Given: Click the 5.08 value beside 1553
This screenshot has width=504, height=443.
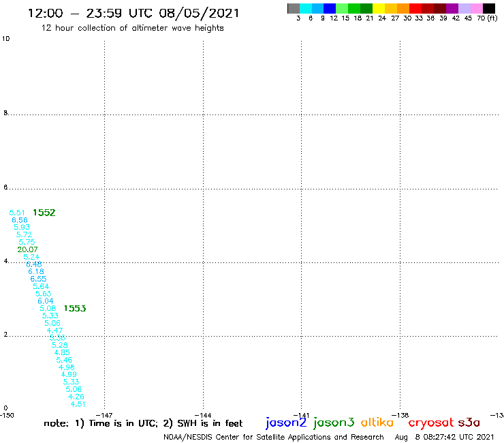Looking at the screenshot, I should (48, 308).
